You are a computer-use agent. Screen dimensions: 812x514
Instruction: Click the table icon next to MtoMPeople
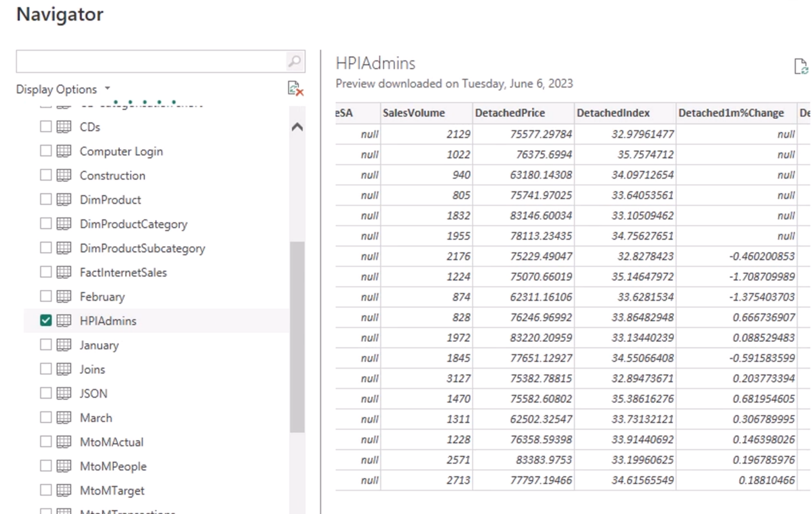pyautogui.click(x=64, y=466)
